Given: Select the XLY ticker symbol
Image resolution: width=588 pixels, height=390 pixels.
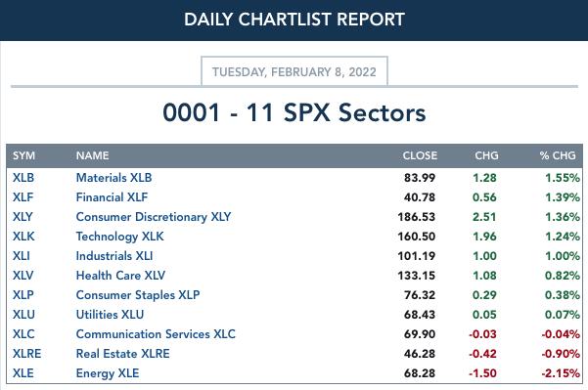Looking at the screenshot, I should 23,217.
